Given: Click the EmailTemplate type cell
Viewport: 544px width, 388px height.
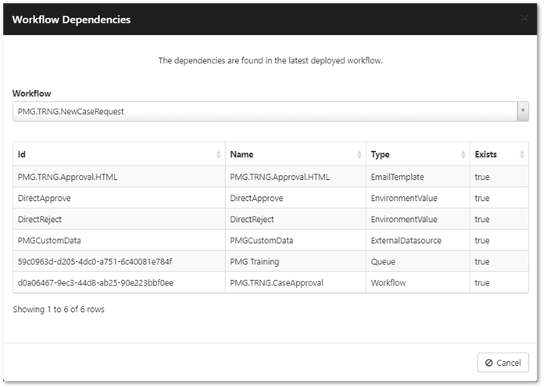Looking at the screenshot, I should click(418, 177).
